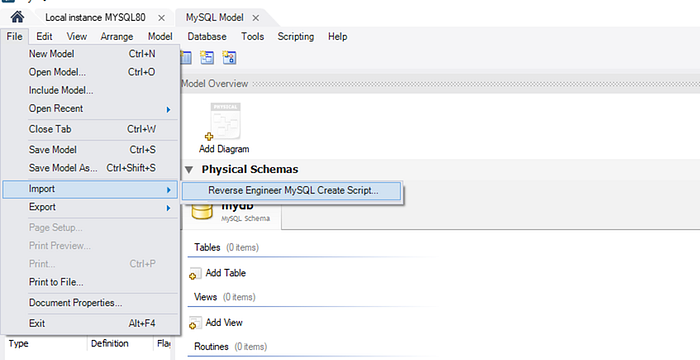Close the Local instance MYSQL80 tab
The width and height of the screenshot is (700, 360).
162,18
